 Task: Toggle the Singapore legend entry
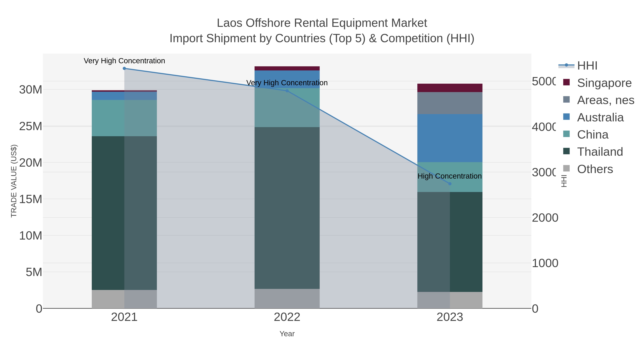[597, 83]
